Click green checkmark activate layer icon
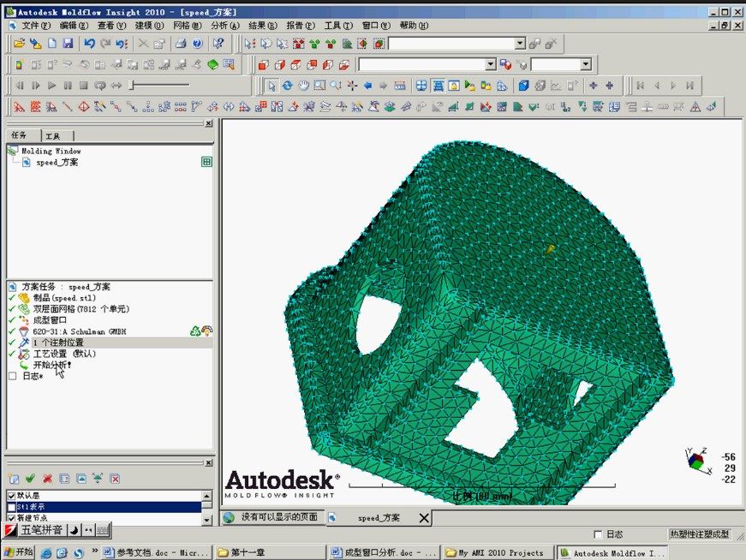 click(x=31, y=479)
